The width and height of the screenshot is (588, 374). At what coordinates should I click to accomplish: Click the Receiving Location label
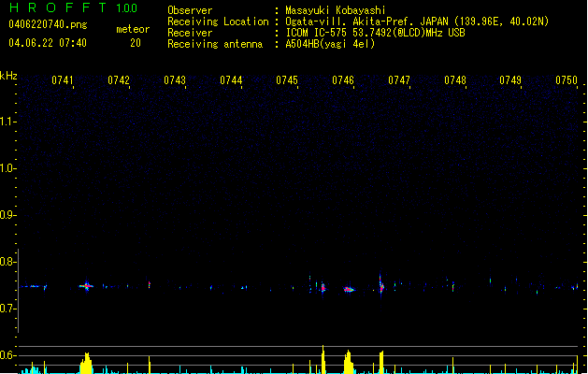click(218, 22)
